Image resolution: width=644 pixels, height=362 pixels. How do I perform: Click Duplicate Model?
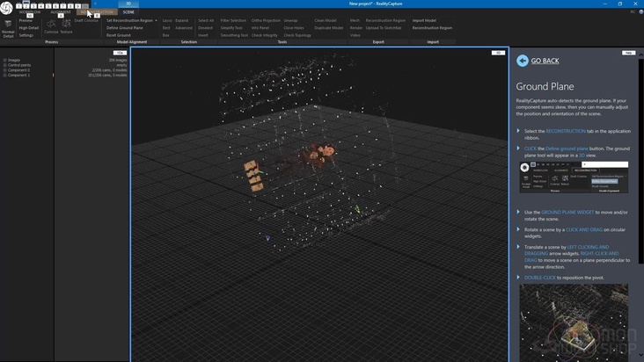(328, 28)
